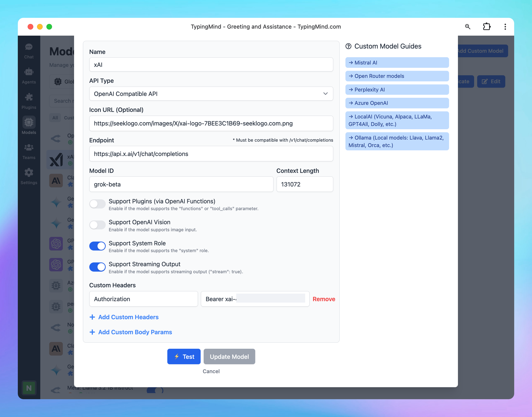Click the plus icon for Add Custom Body Params
This screenshot has width=532, height=417.
coord(92,332)
